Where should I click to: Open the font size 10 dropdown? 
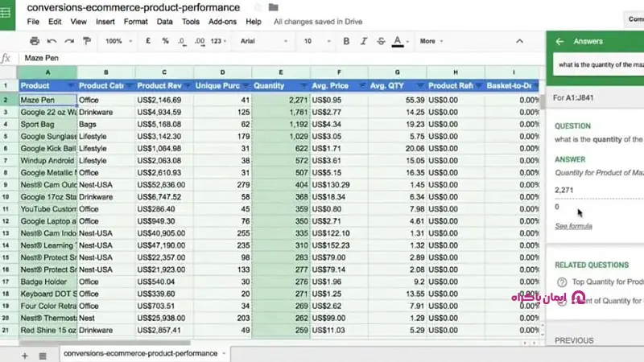point(317,41)
